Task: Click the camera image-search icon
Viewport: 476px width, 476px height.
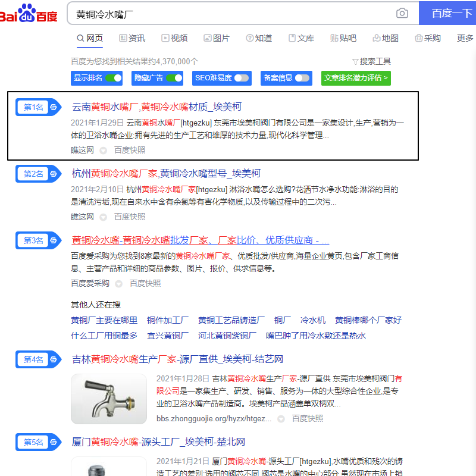Action: 402,13
